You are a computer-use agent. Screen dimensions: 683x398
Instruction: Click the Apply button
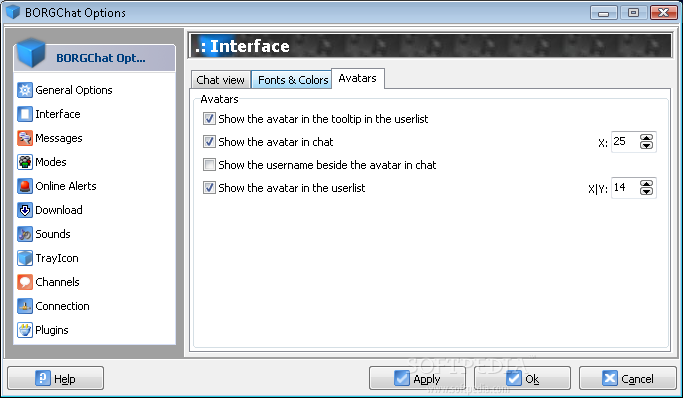tap(417, 378)
